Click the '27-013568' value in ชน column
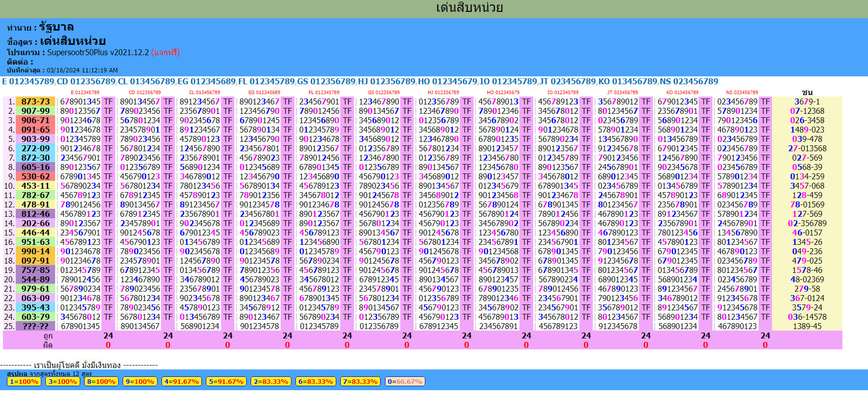Screen dimensions: 868x402 [807, 148]
